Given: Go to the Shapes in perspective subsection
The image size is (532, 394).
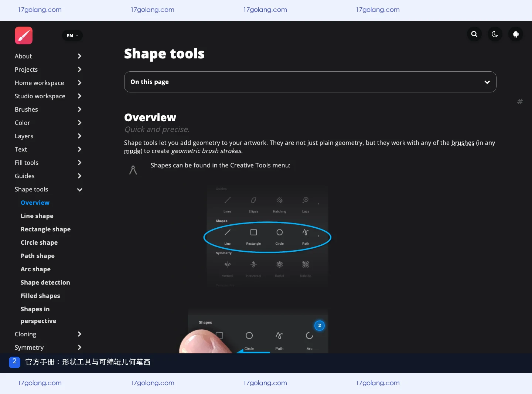Looking at the screenshot, I should click(x=38, y=315).
